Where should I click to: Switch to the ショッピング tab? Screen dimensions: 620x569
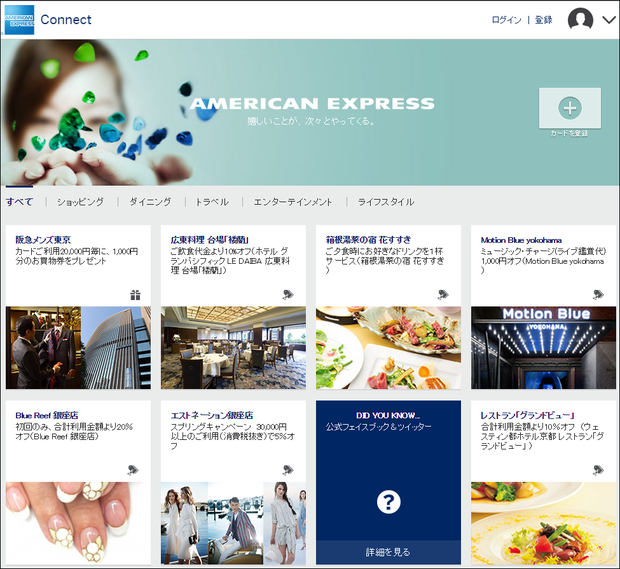tap(81, 202)
